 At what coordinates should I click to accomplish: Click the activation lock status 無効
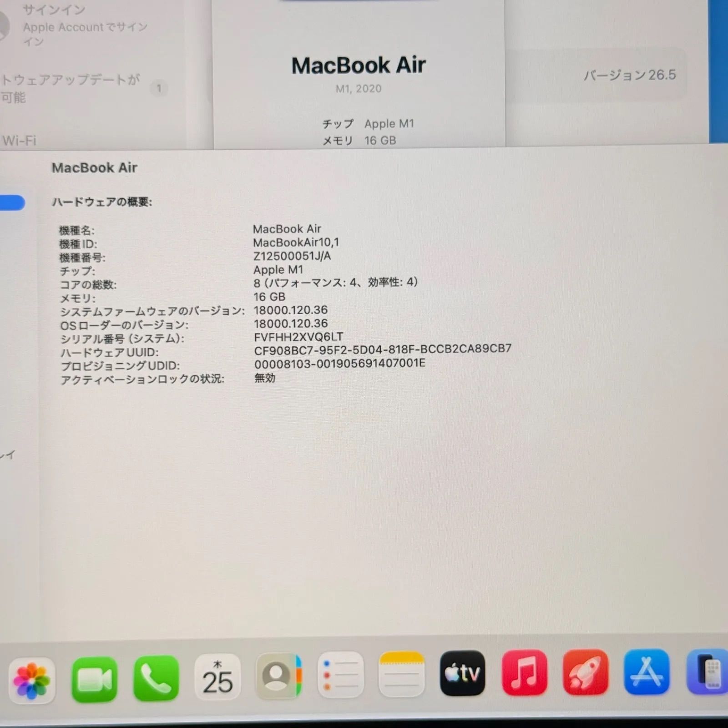tap(265, 378)
